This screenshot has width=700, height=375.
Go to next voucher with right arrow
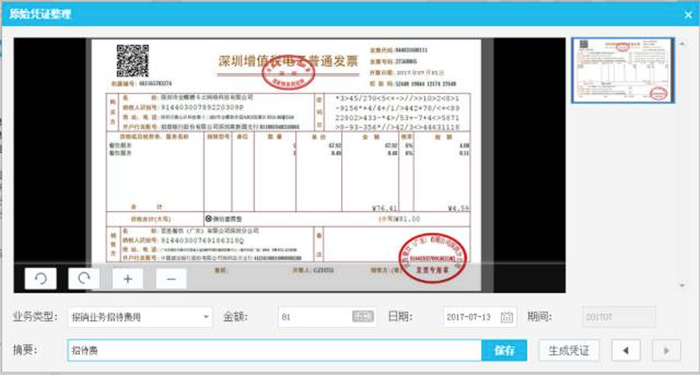click(667, 350)
